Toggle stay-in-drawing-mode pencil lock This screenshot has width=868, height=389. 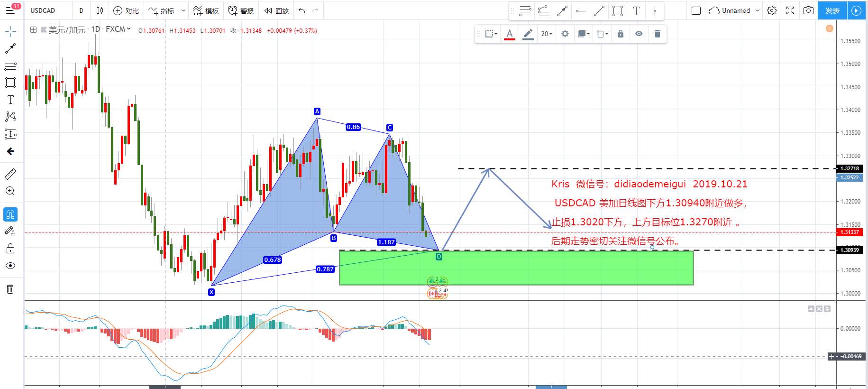tap(10, 232)
